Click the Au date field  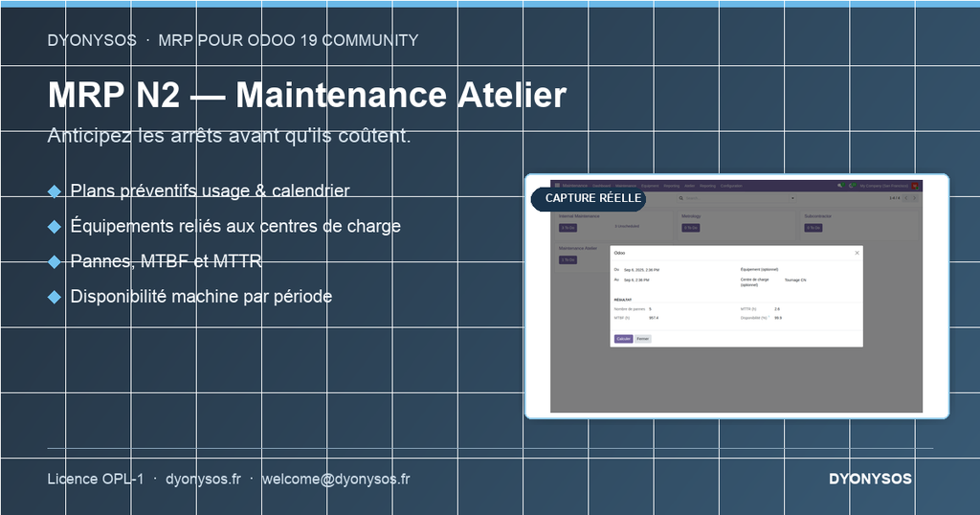[636, 280]
